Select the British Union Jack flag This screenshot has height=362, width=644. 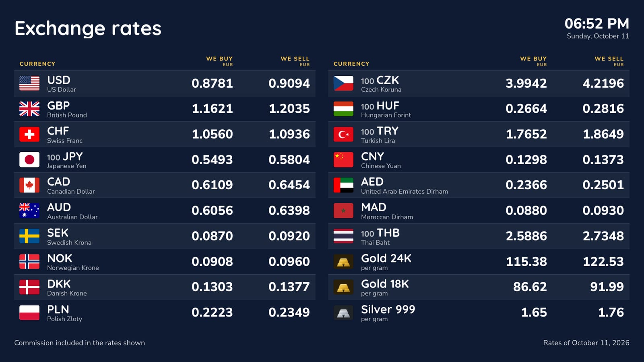coord(29,109)
